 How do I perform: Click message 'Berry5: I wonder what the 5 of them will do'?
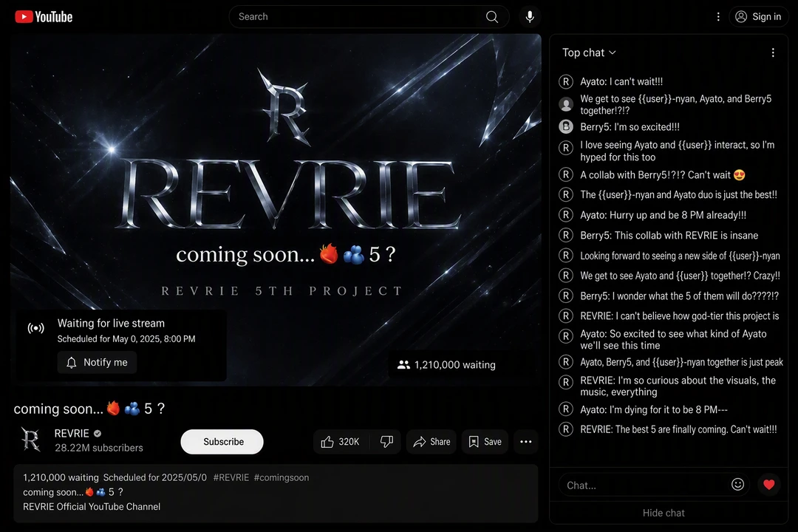tap(679, 296)
